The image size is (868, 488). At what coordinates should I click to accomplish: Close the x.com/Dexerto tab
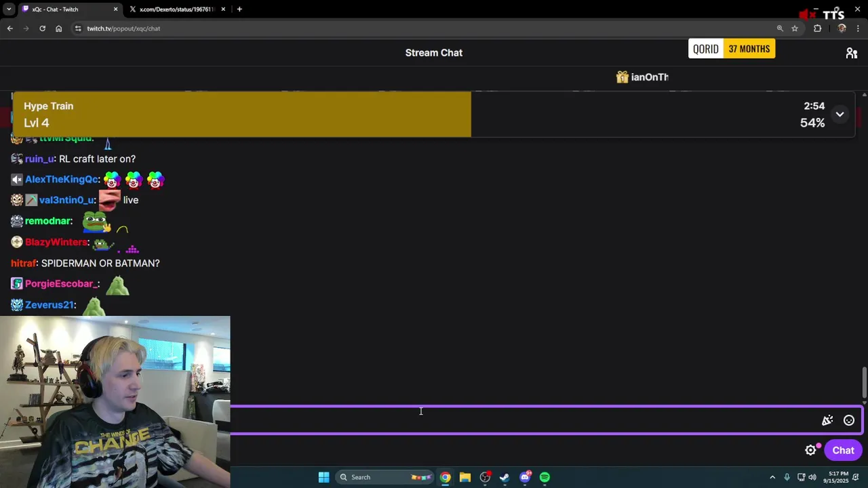click(224, 9)
